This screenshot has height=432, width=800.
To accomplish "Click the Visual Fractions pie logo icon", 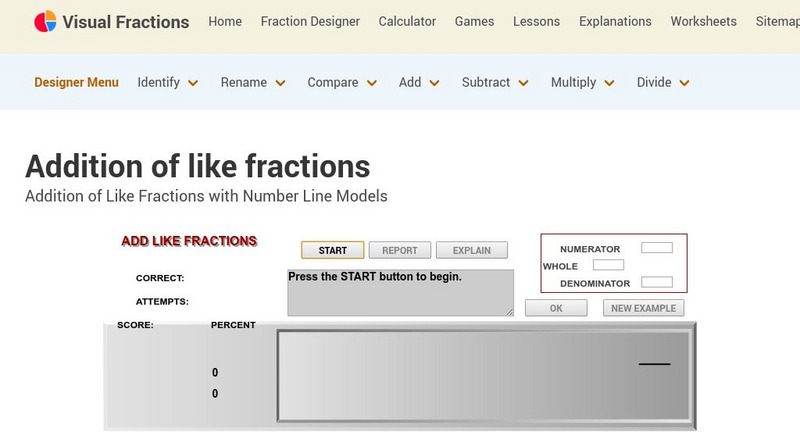I will tap(45, 21).
